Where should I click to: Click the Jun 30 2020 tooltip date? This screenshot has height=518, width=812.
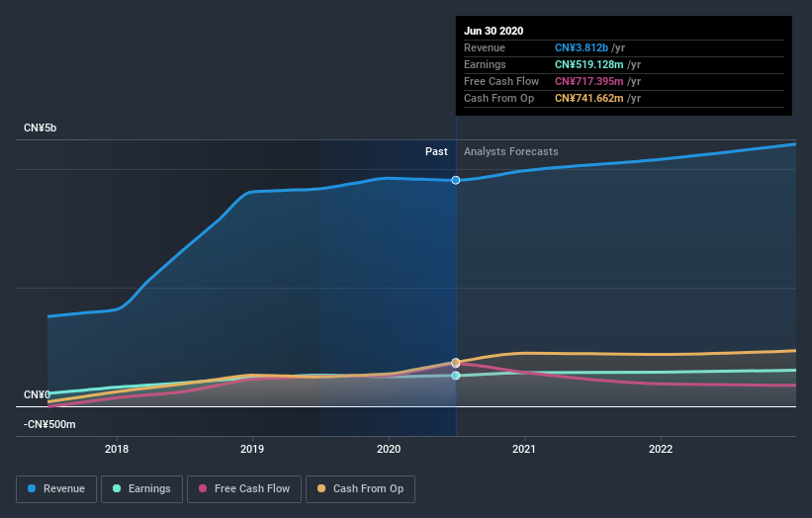coord(494,31)
